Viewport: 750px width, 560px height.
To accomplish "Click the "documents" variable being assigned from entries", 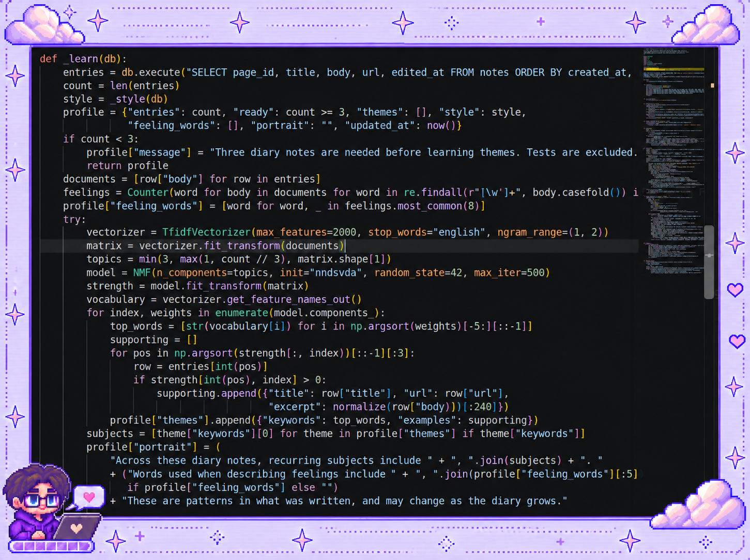I will click(89, 179).
